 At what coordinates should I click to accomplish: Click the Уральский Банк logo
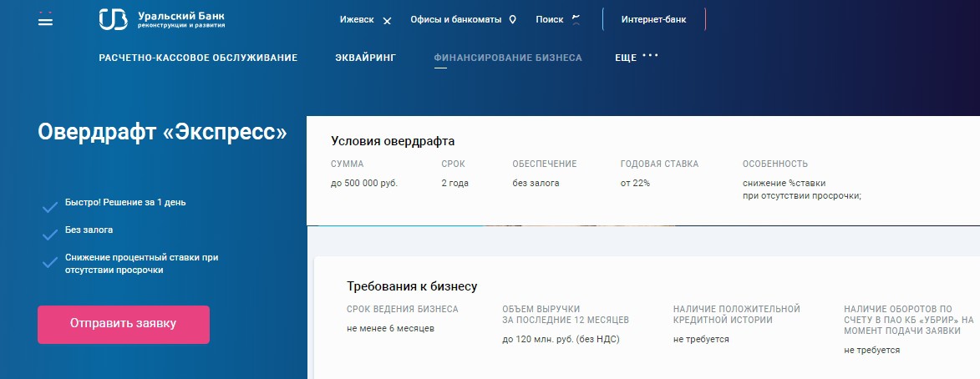162,19
